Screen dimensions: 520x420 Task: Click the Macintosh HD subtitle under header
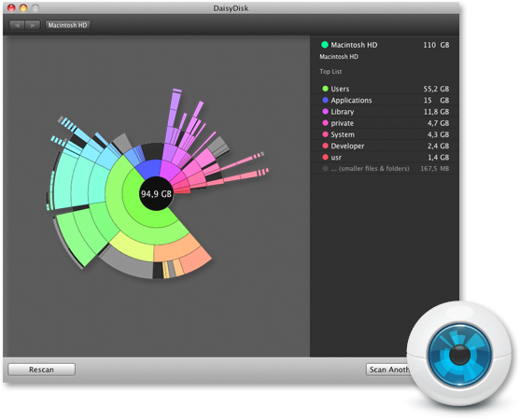pos(339,57)
